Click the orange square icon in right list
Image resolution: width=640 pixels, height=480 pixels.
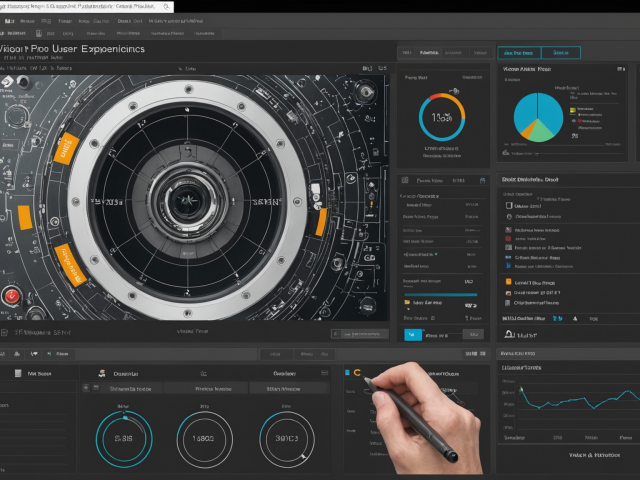(x=508, y=283)
